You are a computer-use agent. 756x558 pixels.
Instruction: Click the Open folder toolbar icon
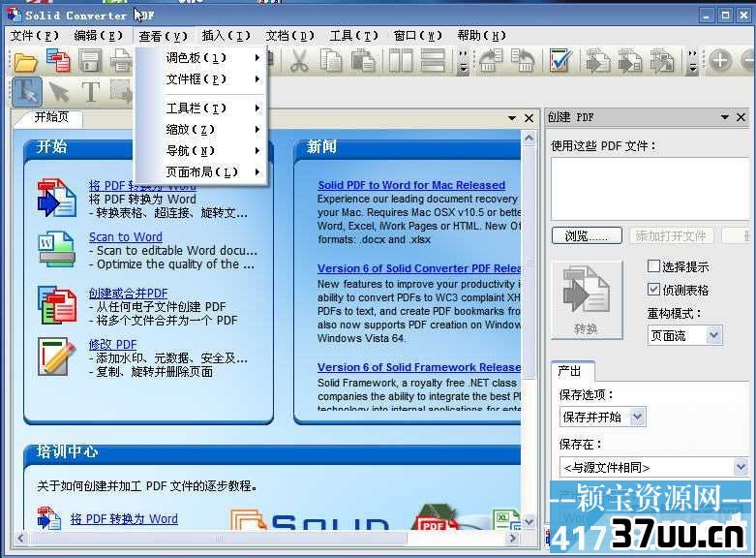click(25, 62)
